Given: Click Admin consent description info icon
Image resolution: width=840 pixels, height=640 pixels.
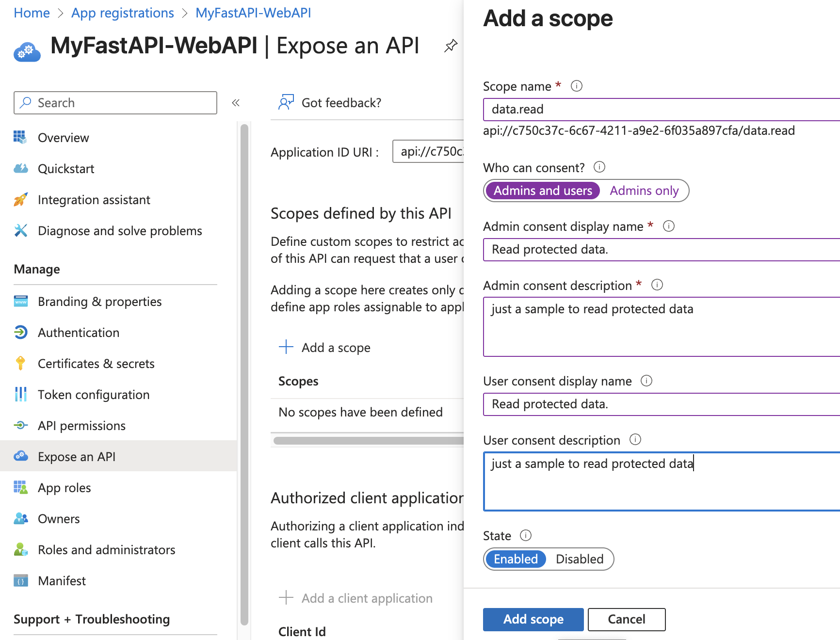Looking at the screenshot, I should (x=657, y=285).
